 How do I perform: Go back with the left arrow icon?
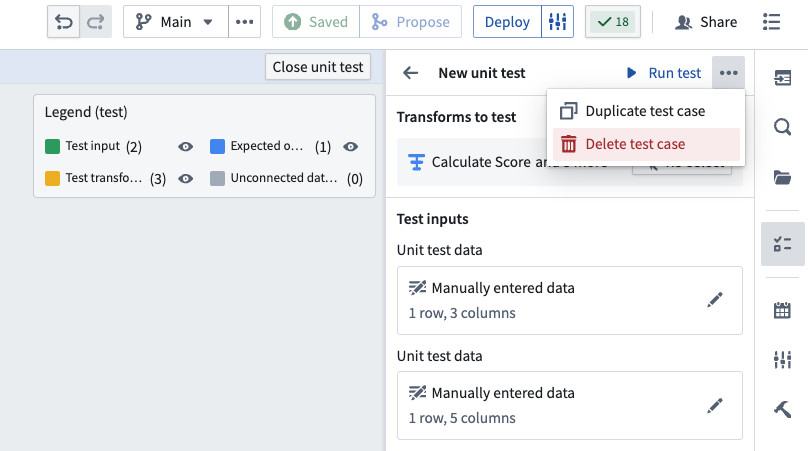coord(411,73)
